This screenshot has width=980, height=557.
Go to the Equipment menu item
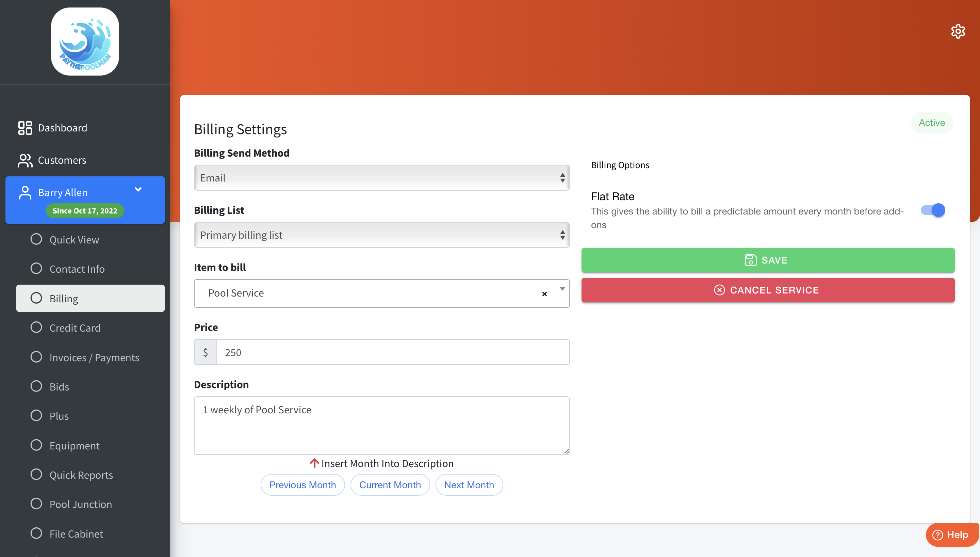[x=74, y=446]
